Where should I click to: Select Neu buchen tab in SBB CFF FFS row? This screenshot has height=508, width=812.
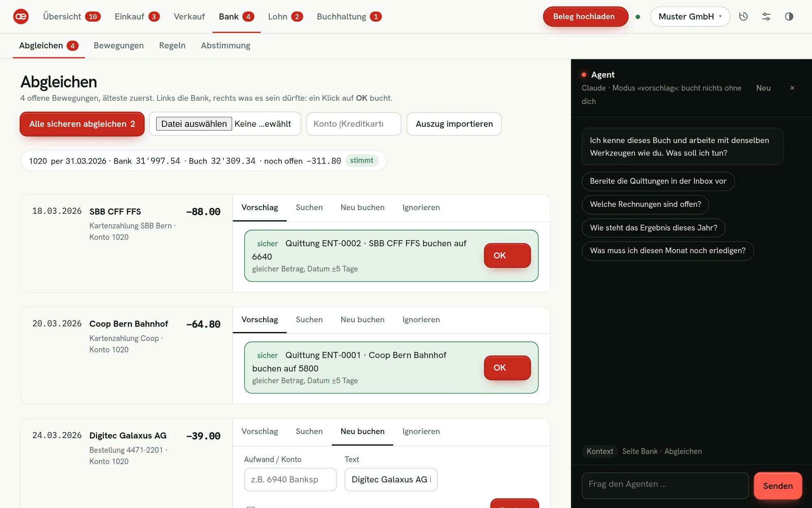[x=362, y=208]
